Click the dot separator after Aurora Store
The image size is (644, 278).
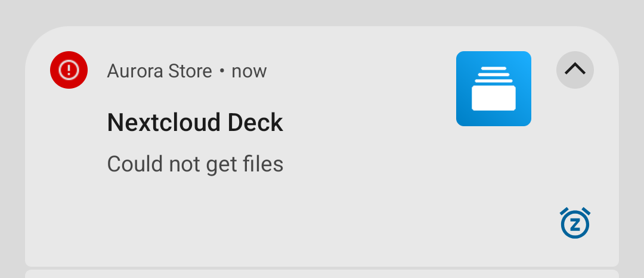pyautogui.click(x=222, y=71)
